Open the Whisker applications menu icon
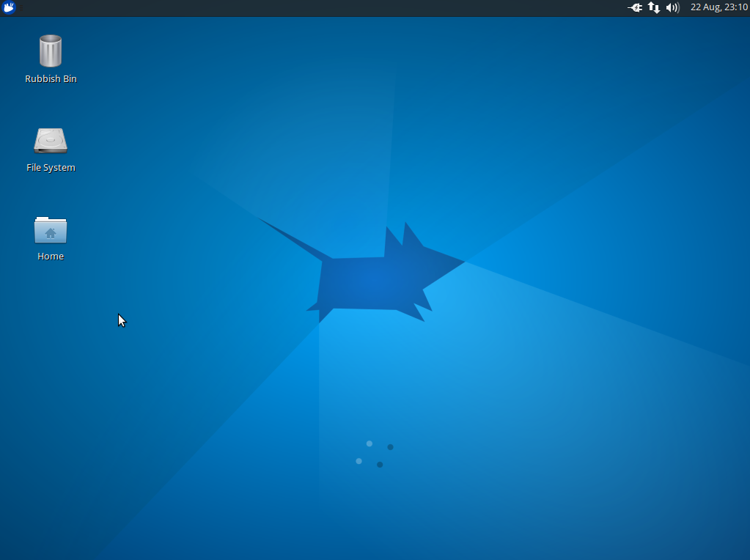Viewport: 750px width, 560px height. (x=9, y=7)
